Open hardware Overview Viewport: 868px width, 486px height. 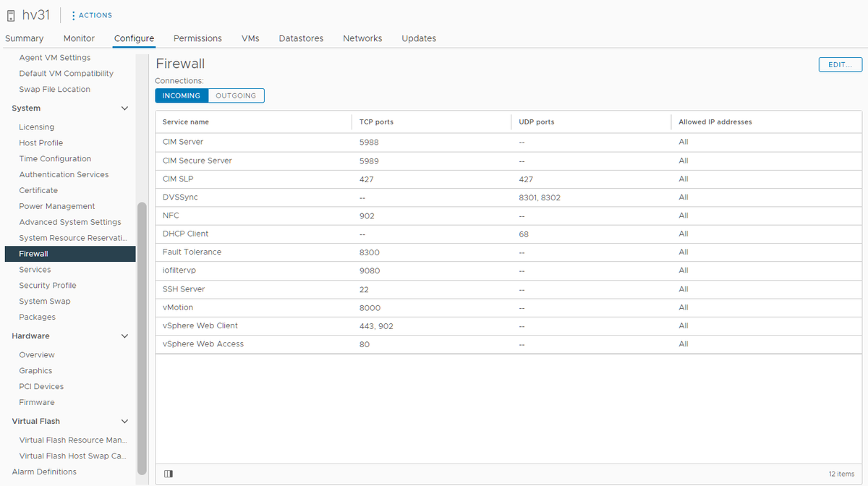tap(37, 355)
